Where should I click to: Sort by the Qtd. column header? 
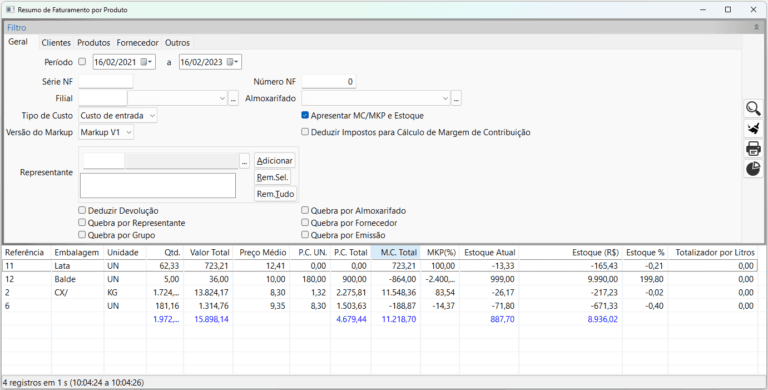click(165, 252)
